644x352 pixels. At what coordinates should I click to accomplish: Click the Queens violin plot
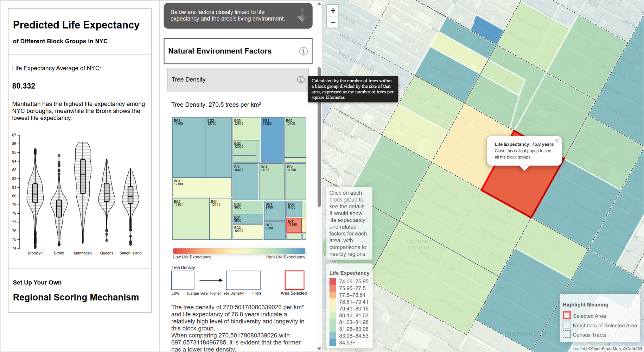pos(107,200)
